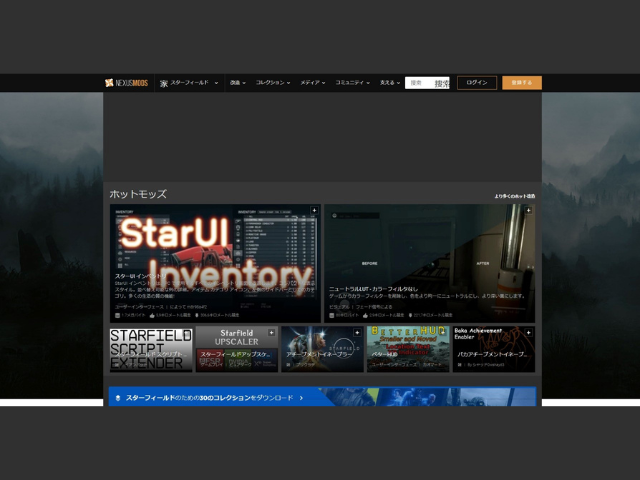The width and height of the screenshot is (640, 480).
Task: Open the スターフィールド game dropdown
Action: [193, 83]
